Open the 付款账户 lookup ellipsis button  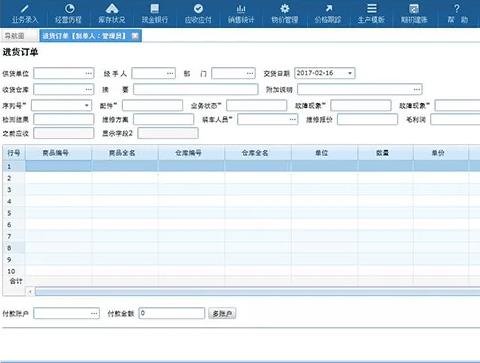[94, 313]
